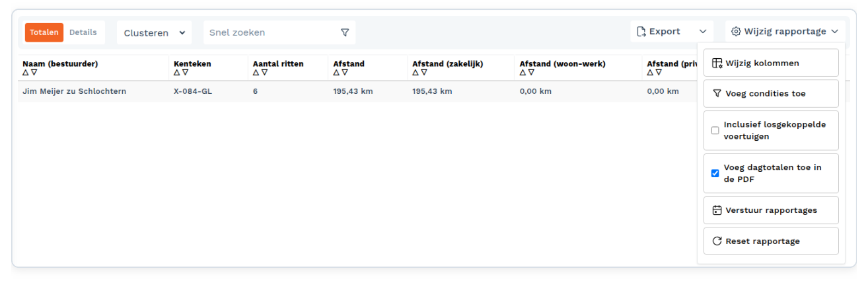The height and width of the screenshot is (281, 868).
Task: Click the reset arrow icon beside Reset rapportage
Action: [x=717, y=241]
